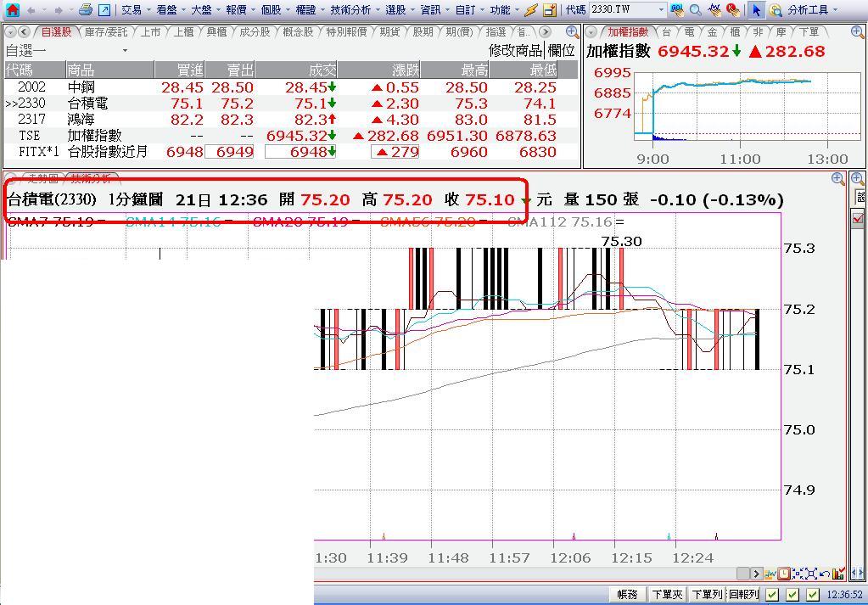This screenshot has height=605, width=868.
Task: Click the back navigation arrow
Action: 31,10
